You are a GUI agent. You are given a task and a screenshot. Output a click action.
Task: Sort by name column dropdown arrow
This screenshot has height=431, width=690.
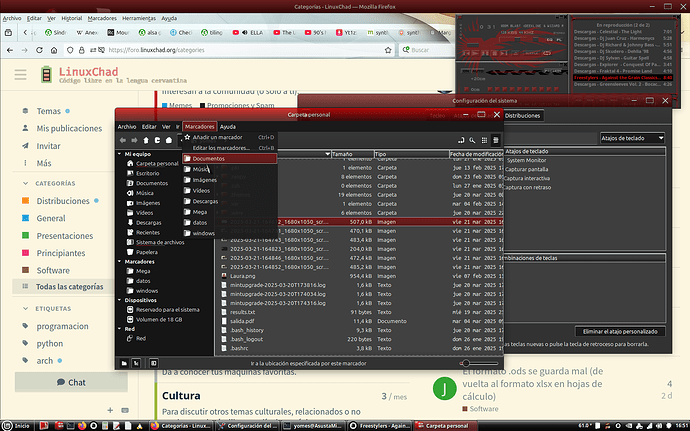click(327, 154)
